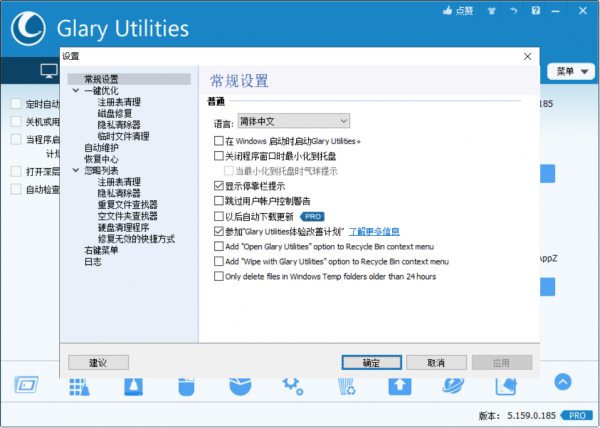The image size is (600, 428).
Task: Open 自动维护 settings page
Action: (x=101, y=148)
